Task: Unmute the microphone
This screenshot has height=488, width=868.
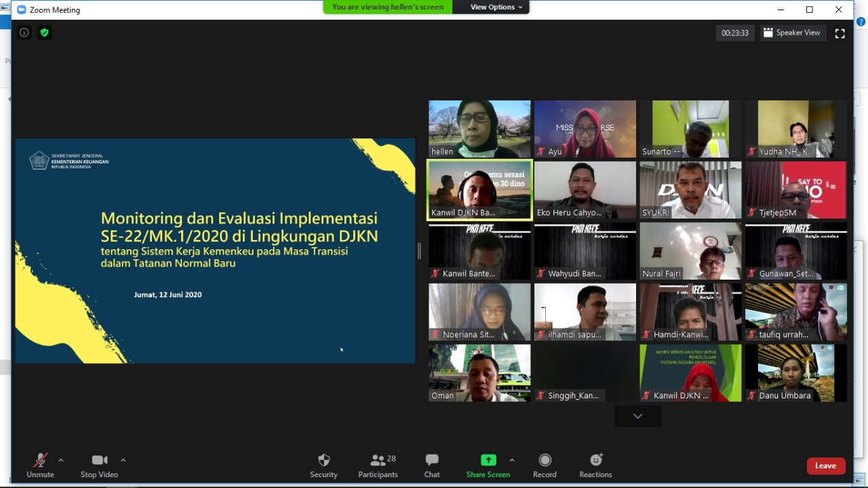Action: coord(41,465)
